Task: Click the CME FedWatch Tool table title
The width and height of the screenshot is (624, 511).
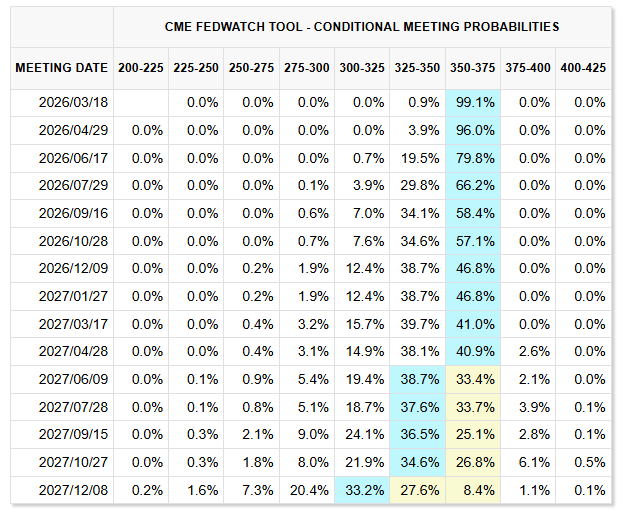Action: click(361, 27)
